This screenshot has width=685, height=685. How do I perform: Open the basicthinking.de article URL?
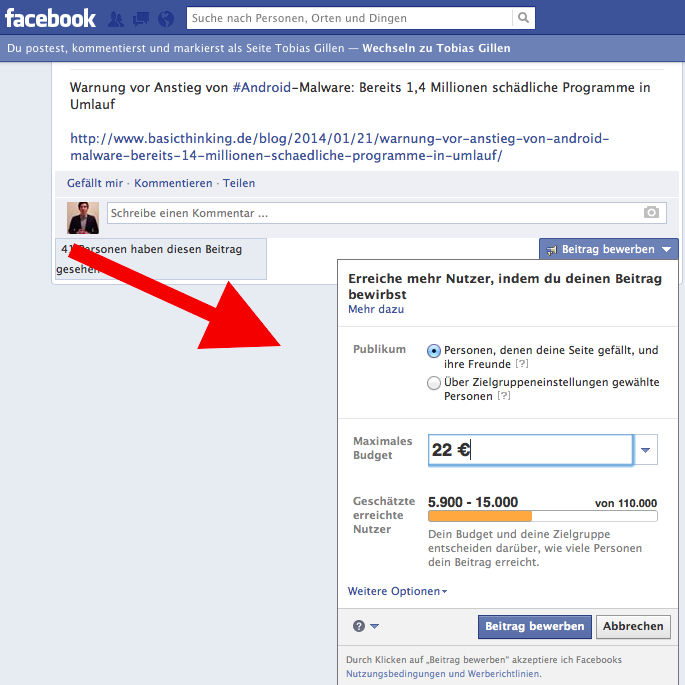click(x=339, y=147)
